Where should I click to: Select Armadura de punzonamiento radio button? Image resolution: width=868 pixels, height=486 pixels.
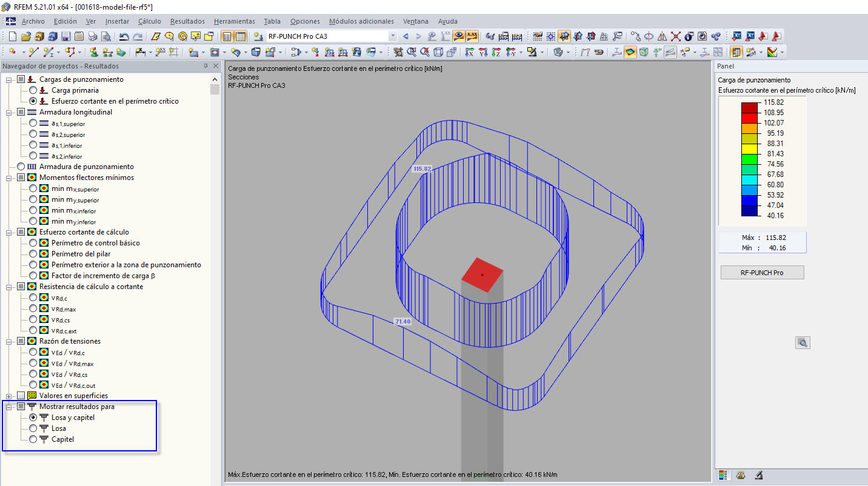click(x=21, y=167)
